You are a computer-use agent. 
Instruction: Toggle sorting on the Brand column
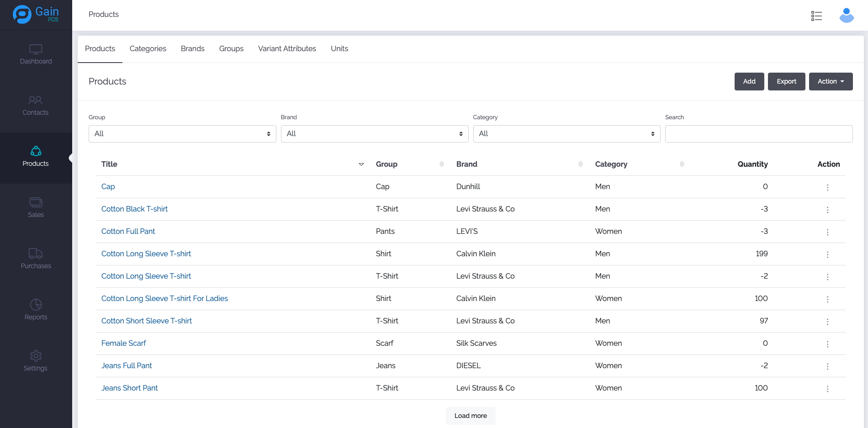click(580, 164)
